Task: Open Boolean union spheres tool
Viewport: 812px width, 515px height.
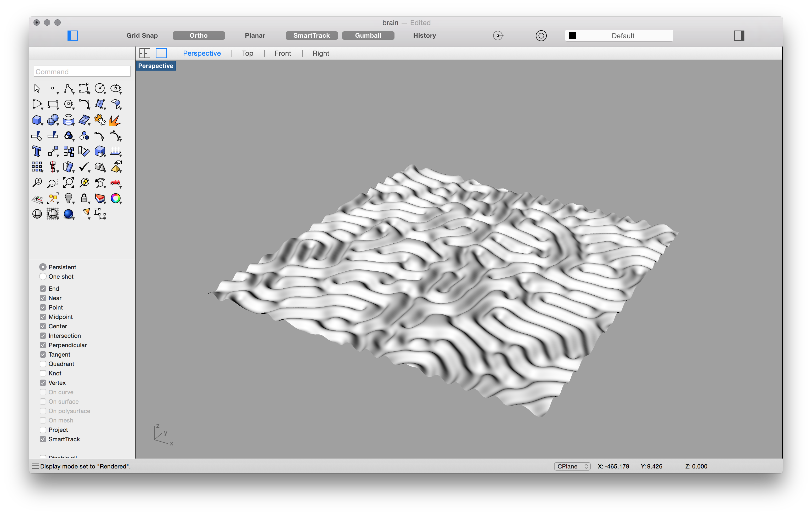Action: [x=53, y=120]
